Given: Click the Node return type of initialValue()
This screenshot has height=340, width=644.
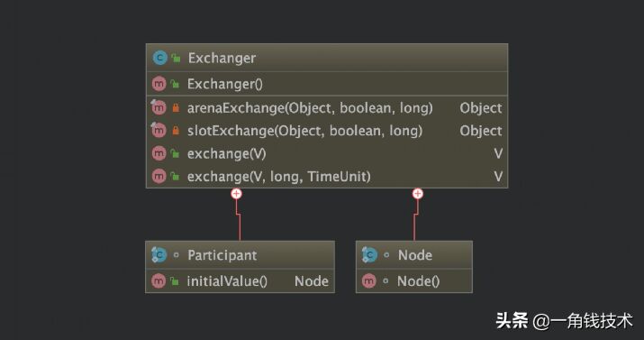Looking at the screenshot, I should tap(312, 281).
